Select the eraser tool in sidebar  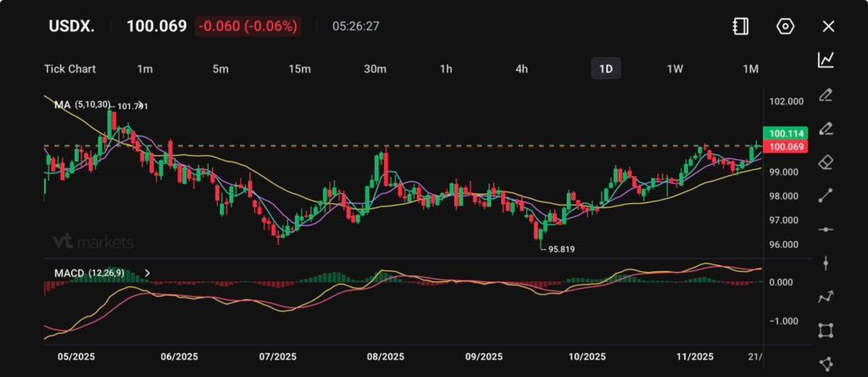[x=826, y=162]
